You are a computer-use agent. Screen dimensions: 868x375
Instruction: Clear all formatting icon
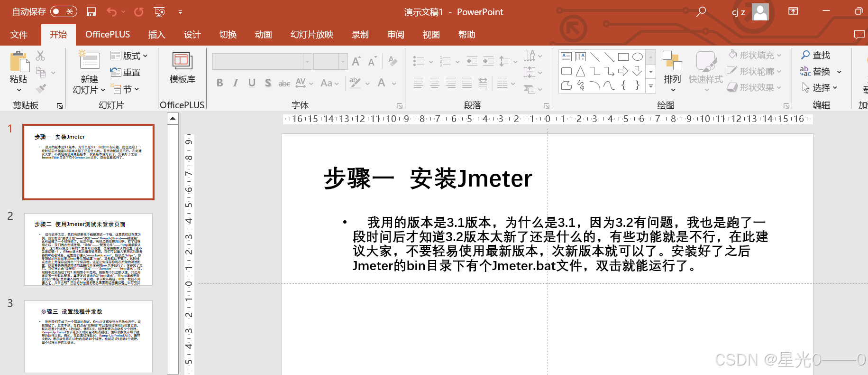click(x=393, y=61)
